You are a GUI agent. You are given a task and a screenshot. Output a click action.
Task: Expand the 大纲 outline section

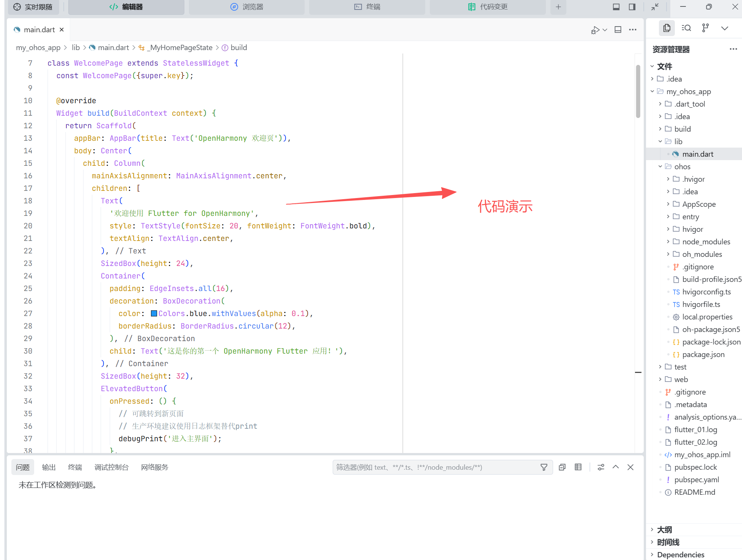click(664, 530)
